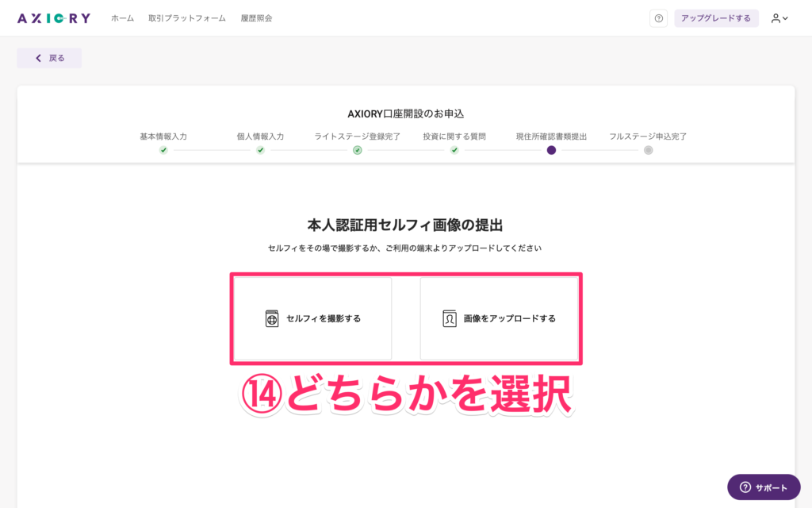Click the AXIORY logo
The image size is (812, 508).
pyautogui.click(x=54, y=18)
